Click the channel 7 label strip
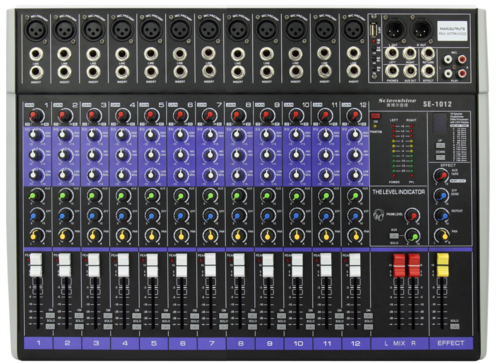500x364 pixels. click(x=212, y=343)
